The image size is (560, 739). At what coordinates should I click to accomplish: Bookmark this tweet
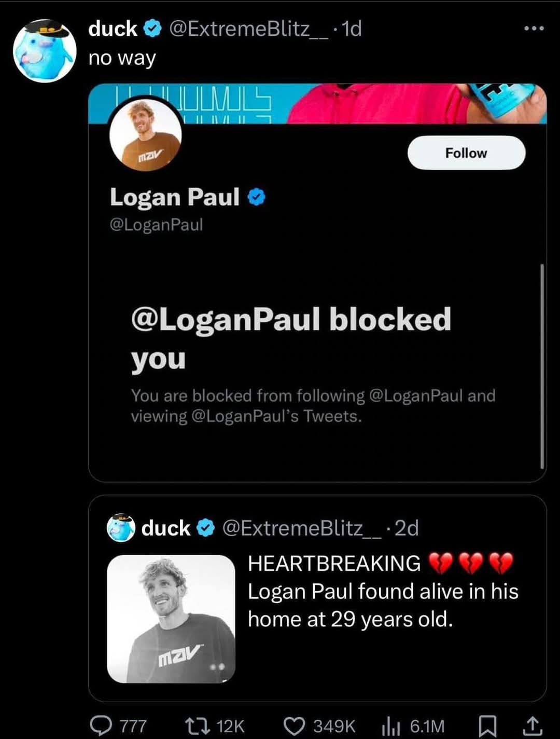click(487, 726)
